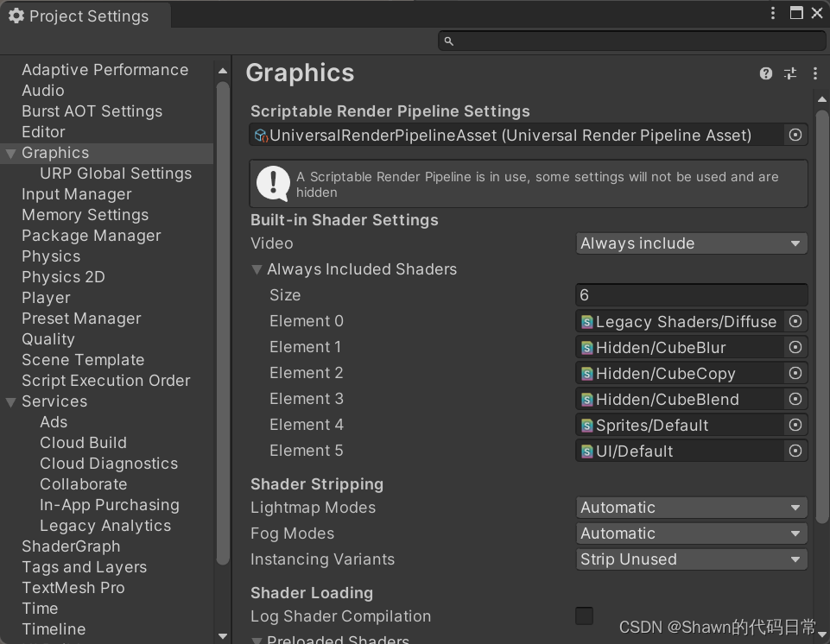Screen dimensions: 830x644
Task: Click the search magnifier icon
Action: (x=448, y=41)
